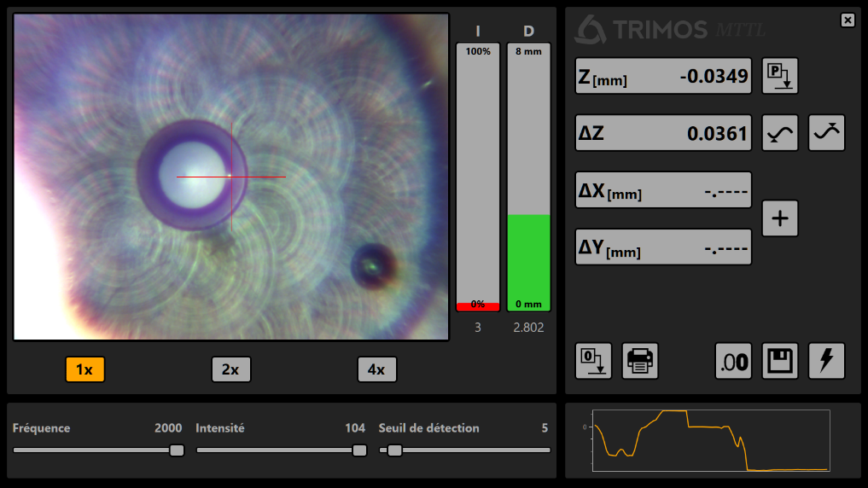Click the Z [mm] value field
The width and height of the screenshot is (868, 488).
coord(663,77)
